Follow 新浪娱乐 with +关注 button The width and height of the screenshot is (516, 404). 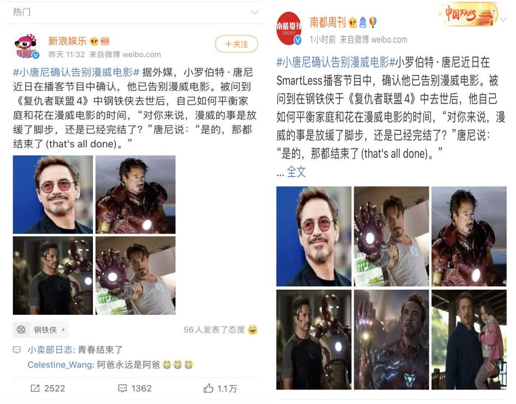click(236, 44)
